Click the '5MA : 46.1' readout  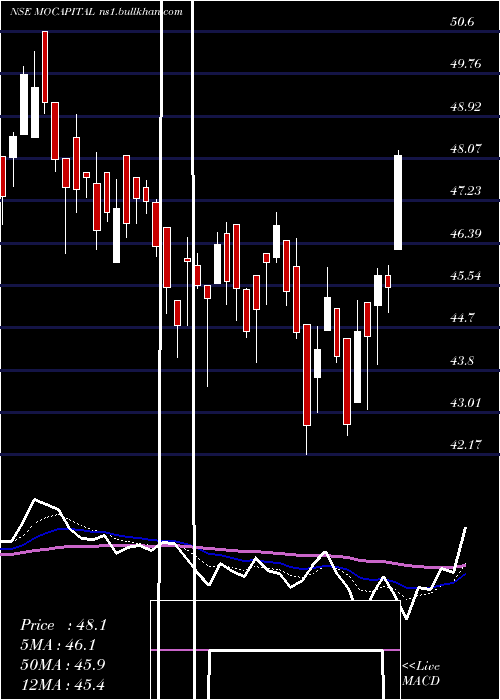coord(58,645)
